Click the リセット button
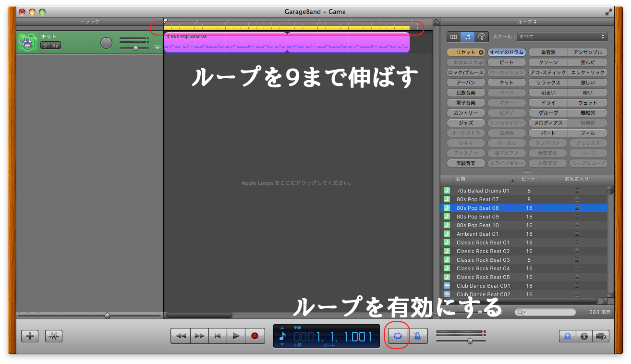 466,52
